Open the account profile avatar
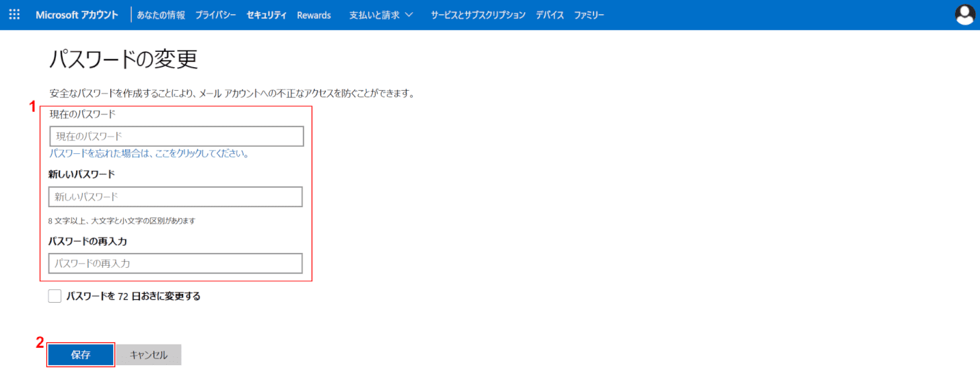This screenshot has height=376, width=980. click(x=965, y=15)
